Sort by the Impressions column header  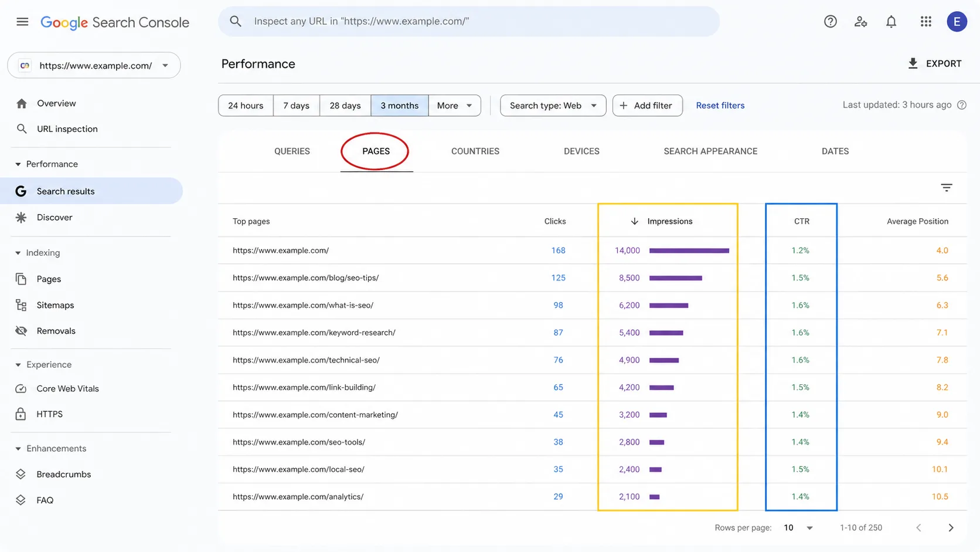tap(661, 221)
